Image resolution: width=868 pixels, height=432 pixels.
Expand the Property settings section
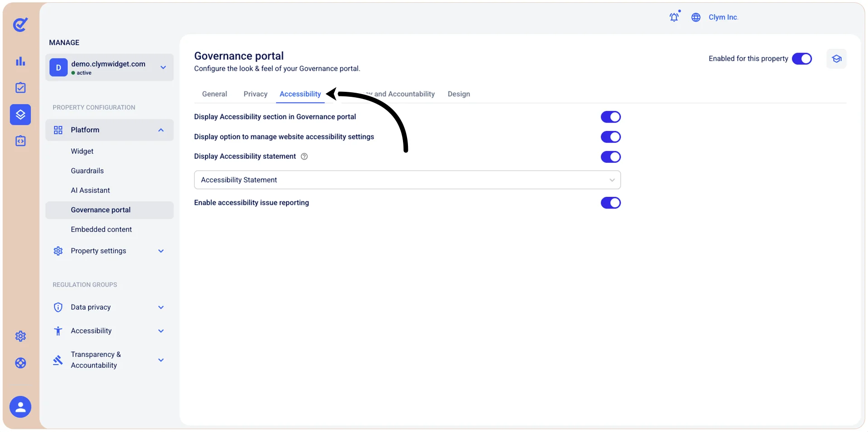point(161,251)
